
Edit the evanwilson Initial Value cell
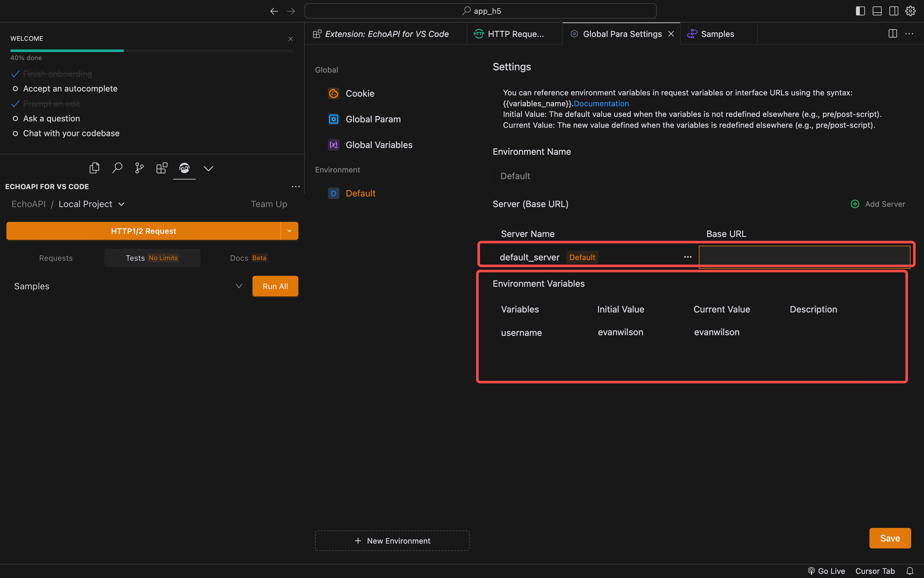[x=620, y=332]
